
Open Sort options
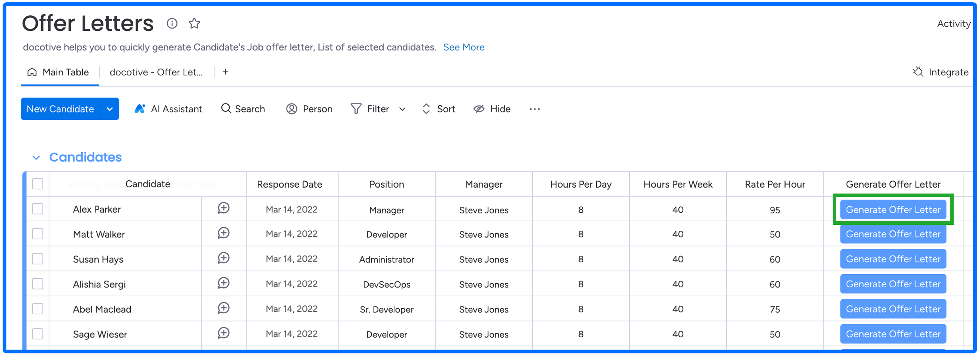(439, 109)
